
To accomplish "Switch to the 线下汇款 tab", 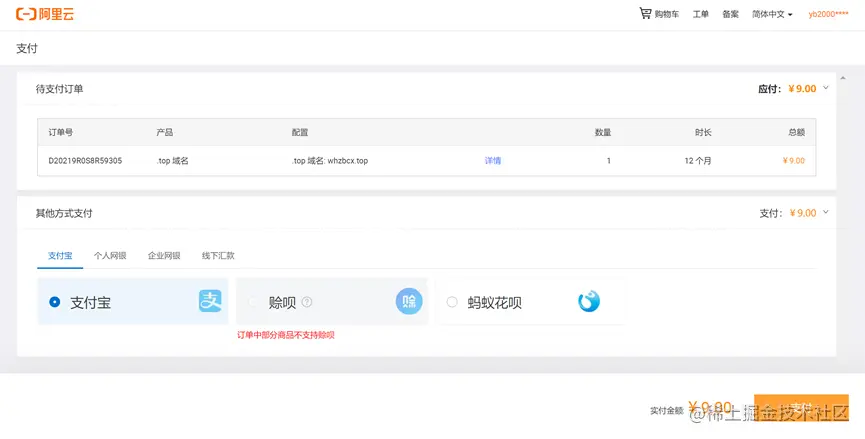I will pos(218,256).
